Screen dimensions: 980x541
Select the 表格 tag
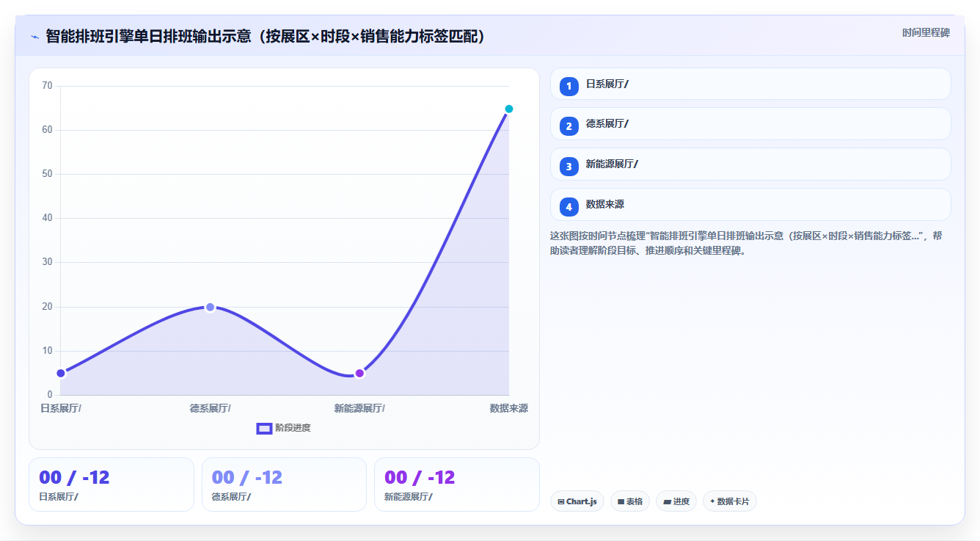[x=630, y=501]
